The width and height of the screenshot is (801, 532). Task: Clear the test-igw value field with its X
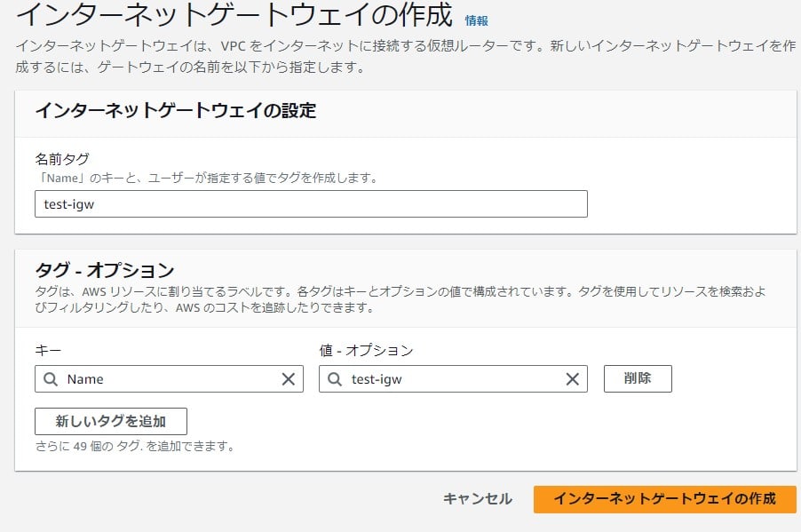click(572, 379)
